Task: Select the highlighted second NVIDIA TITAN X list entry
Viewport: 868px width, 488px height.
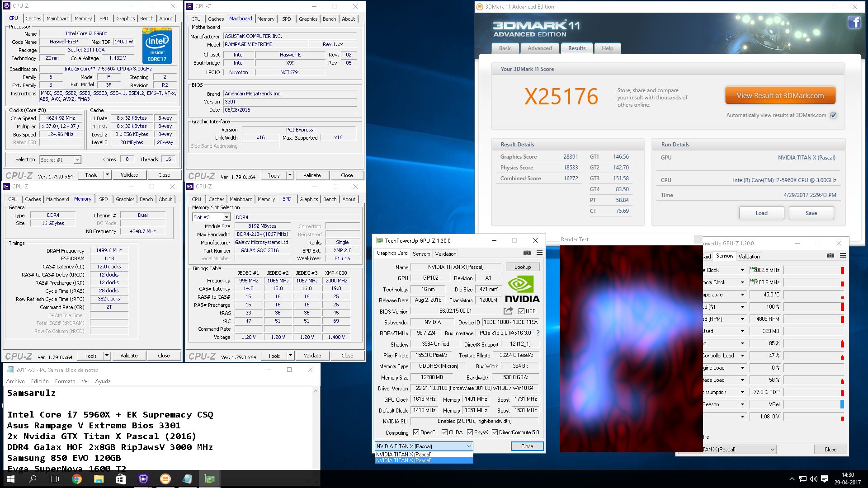Action: pos(424,460)
